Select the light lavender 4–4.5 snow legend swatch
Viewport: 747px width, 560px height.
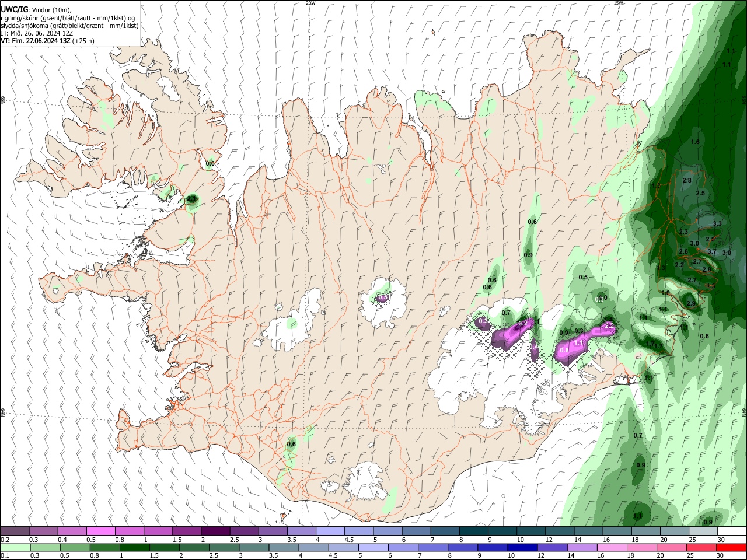(x=330, y=531)
